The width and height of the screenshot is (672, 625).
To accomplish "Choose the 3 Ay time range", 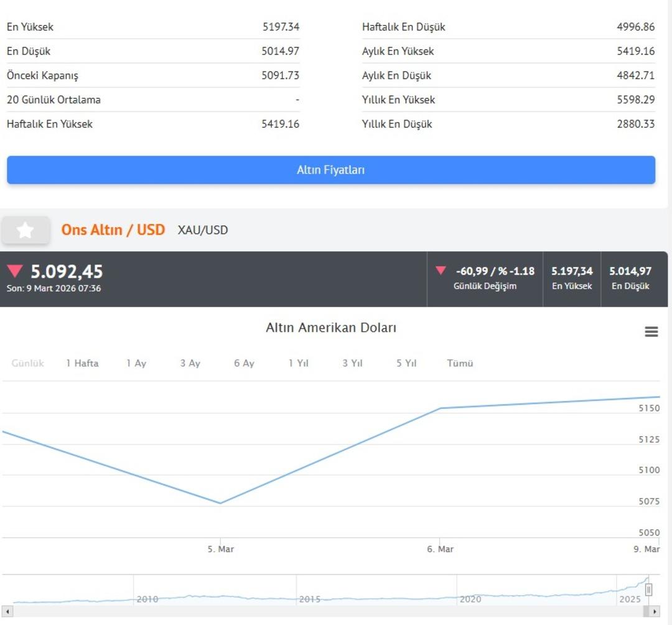I will point(190,363).
